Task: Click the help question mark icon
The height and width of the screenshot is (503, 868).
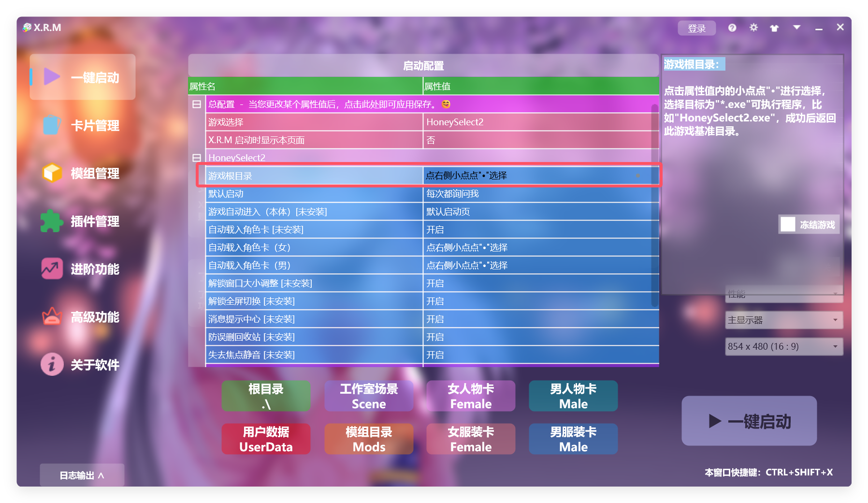Action: tap(732, 28)
